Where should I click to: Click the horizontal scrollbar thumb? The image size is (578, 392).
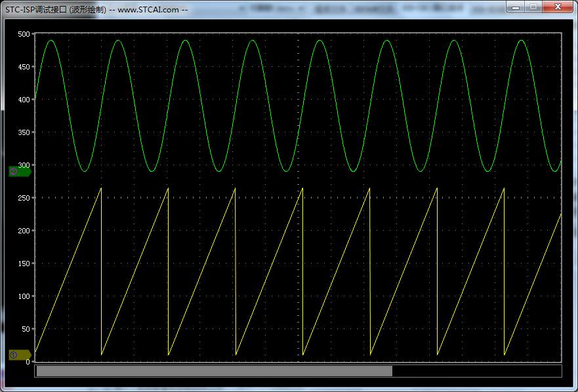(215, 371)
